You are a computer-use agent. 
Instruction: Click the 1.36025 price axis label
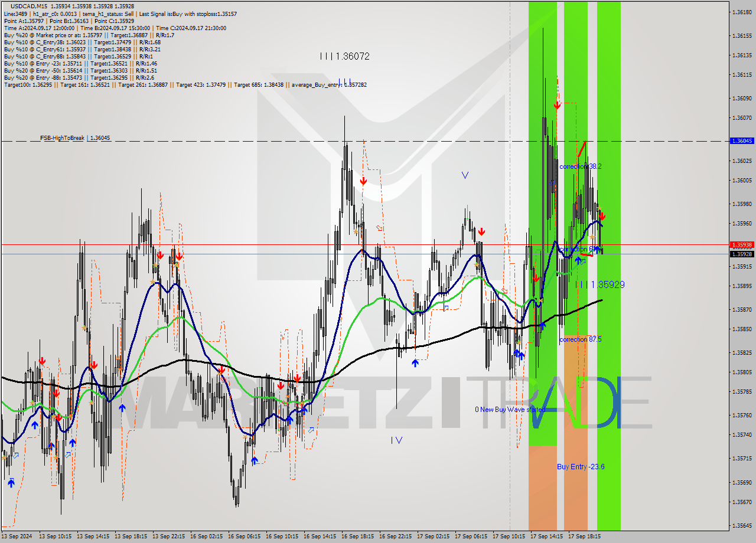pos(742,161)
